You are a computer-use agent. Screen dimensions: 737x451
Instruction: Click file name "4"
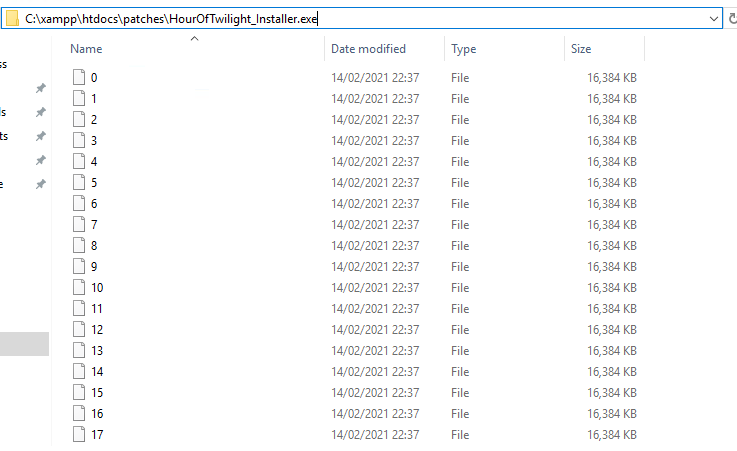[x=94, y=162]
